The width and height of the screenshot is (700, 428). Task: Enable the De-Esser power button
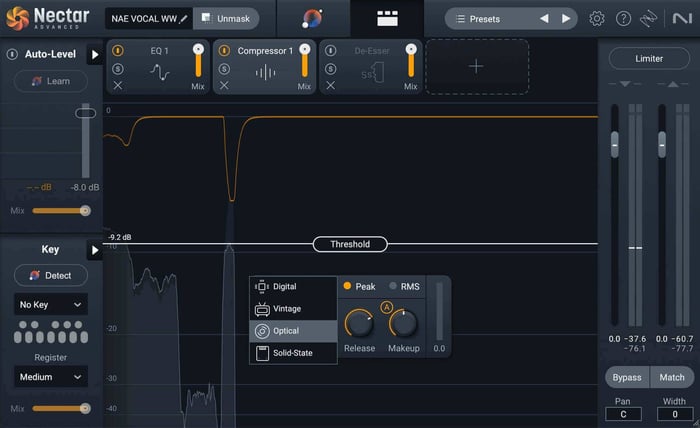pyautogui.click(x=330, y=50)
